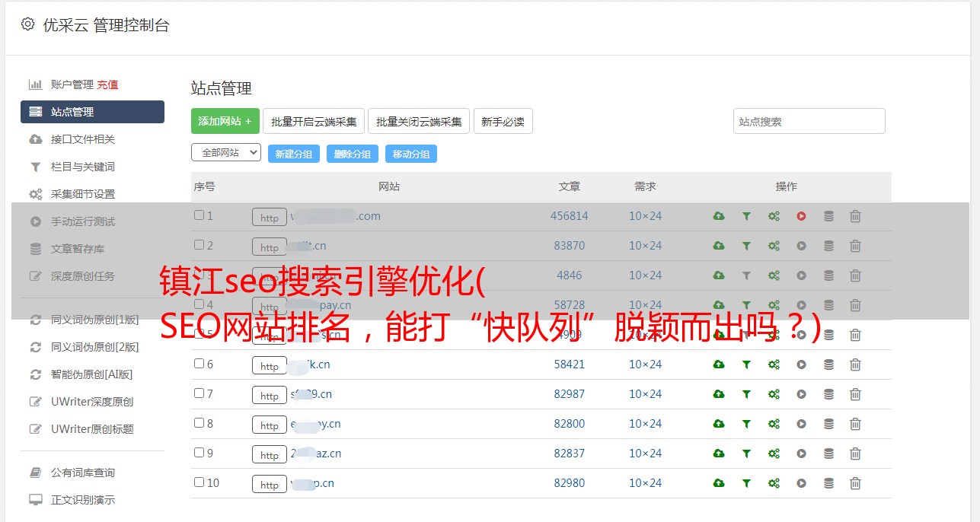Click the filter funnel icon in row 7
This screenshot has width=980, height=522.
tap(746, 394)
